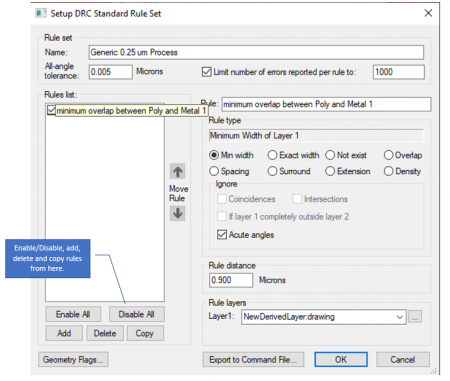Select the Extension rule type
Image resolution: width=450 pixels, height=381 pixels.
(330, 171)
